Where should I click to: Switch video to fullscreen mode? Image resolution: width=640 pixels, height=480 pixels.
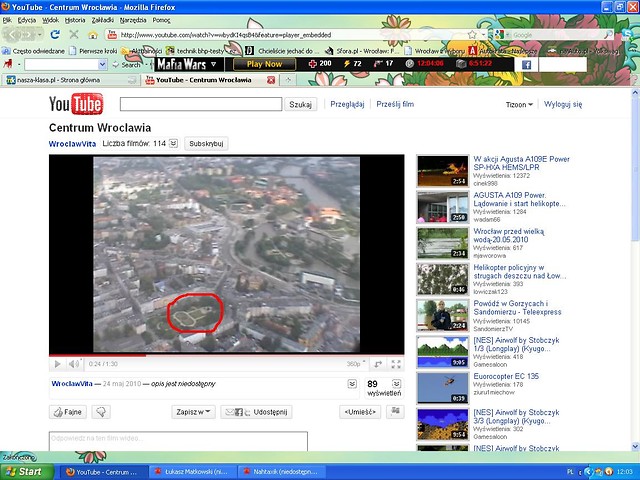[x=396, y=364]
